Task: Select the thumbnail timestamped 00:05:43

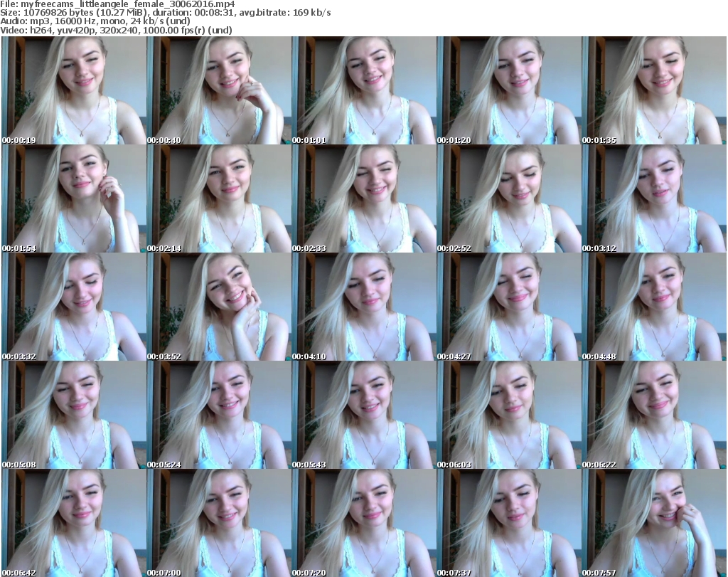Action: [x=363, y=415]
